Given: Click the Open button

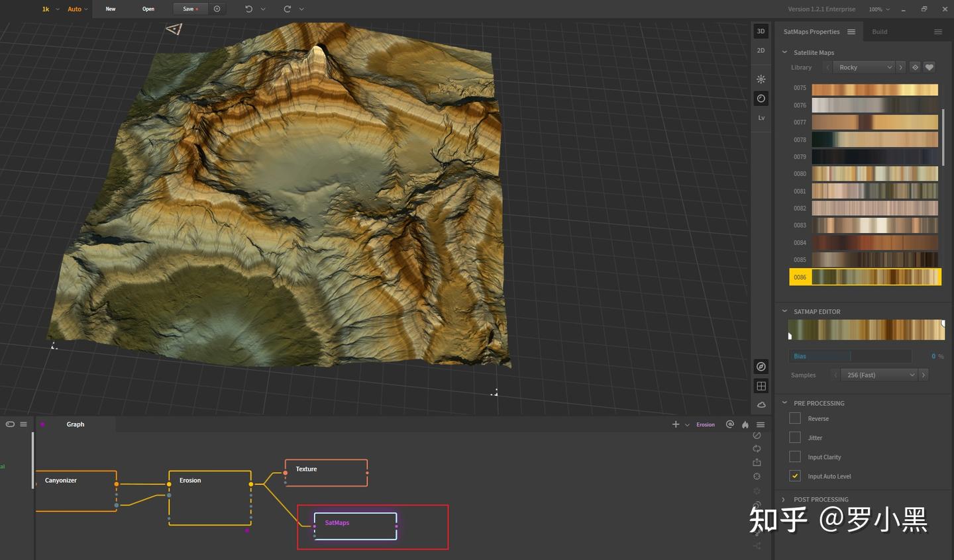Looking at the screenshot, I should coord(148,9).
